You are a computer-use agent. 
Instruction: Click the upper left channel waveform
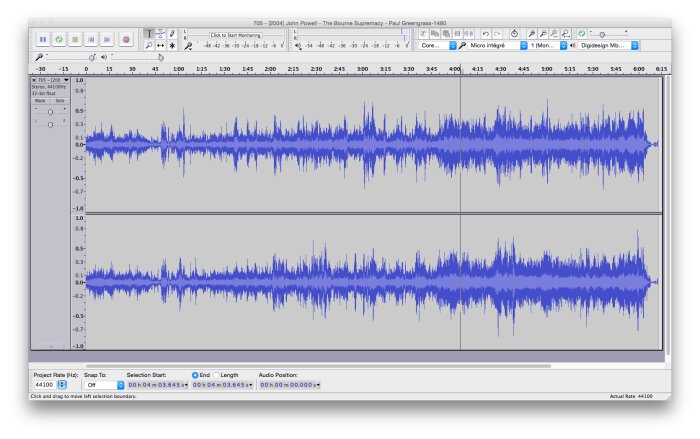[x=373, y=145]
